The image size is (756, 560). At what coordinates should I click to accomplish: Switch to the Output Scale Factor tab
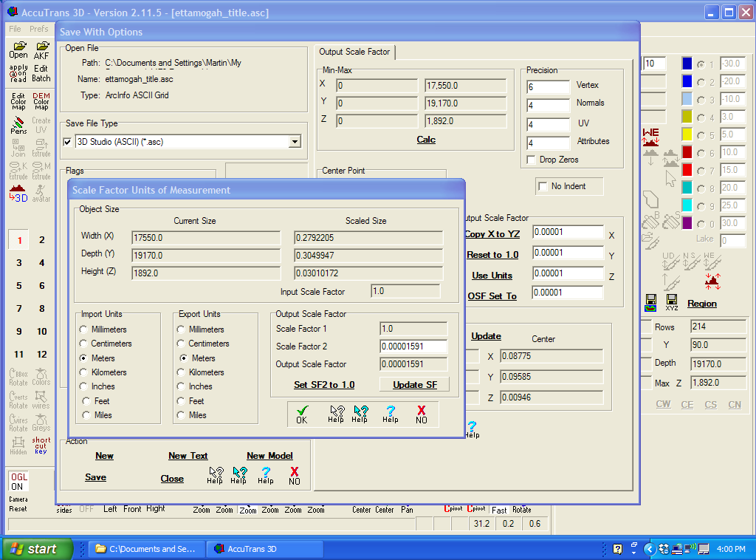click(354, 52)
